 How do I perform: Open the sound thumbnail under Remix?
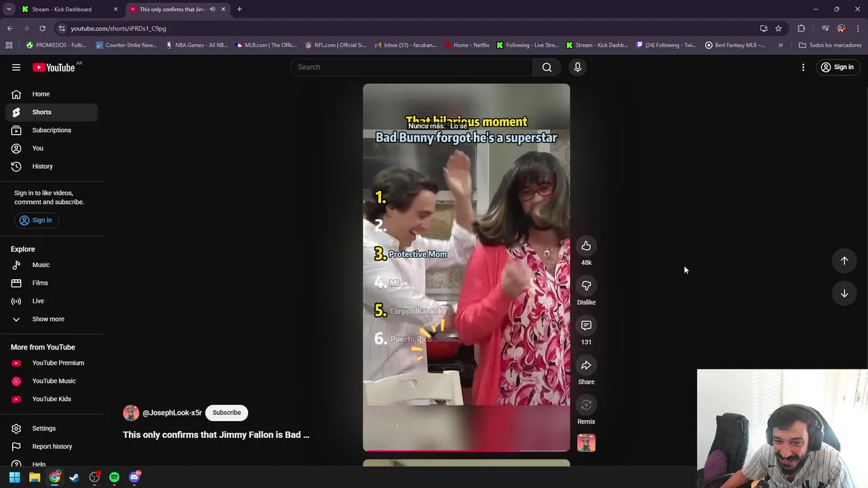[x=586, y=443]
